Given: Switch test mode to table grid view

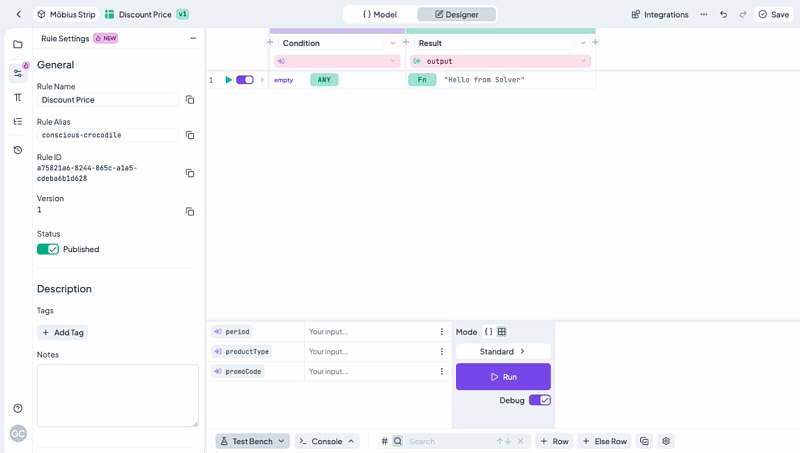Looking at the screenshot, I should [502, 332].
